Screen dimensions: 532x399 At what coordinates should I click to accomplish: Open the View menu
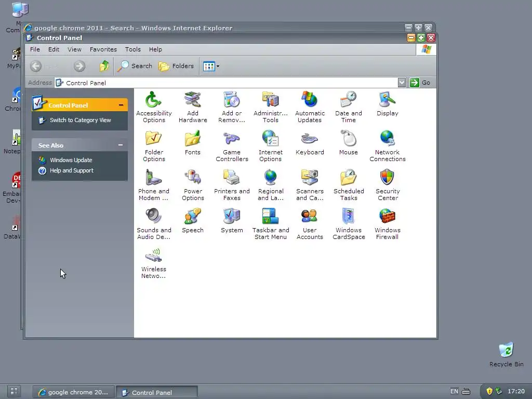tap(74, 49)
